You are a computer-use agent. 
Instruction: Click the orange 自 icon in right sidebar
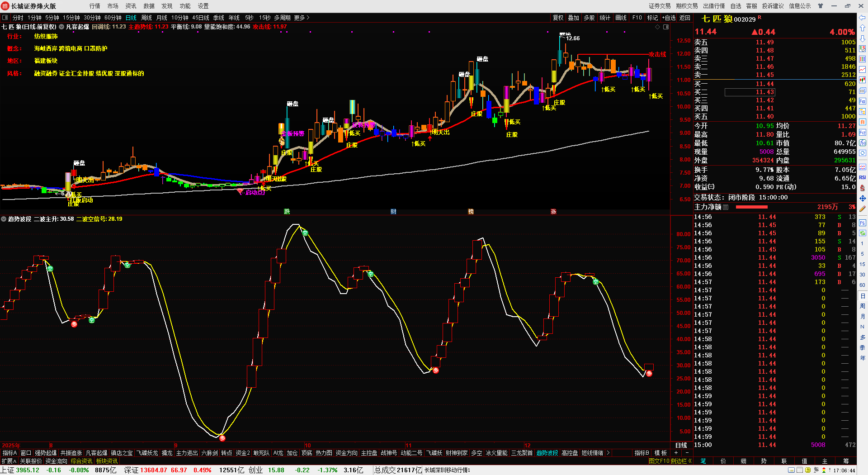pos(863,122)
